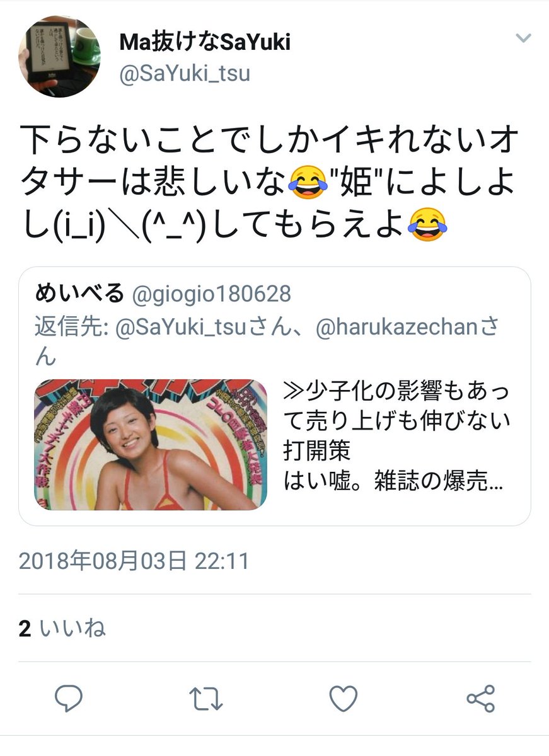Open the Ma抜けなSaYuki display name

click(205, 42)
